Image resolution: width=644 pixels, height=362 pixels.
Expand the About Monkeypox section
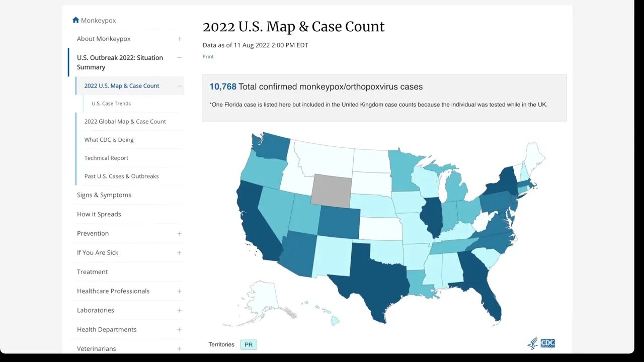coord(179,39)
